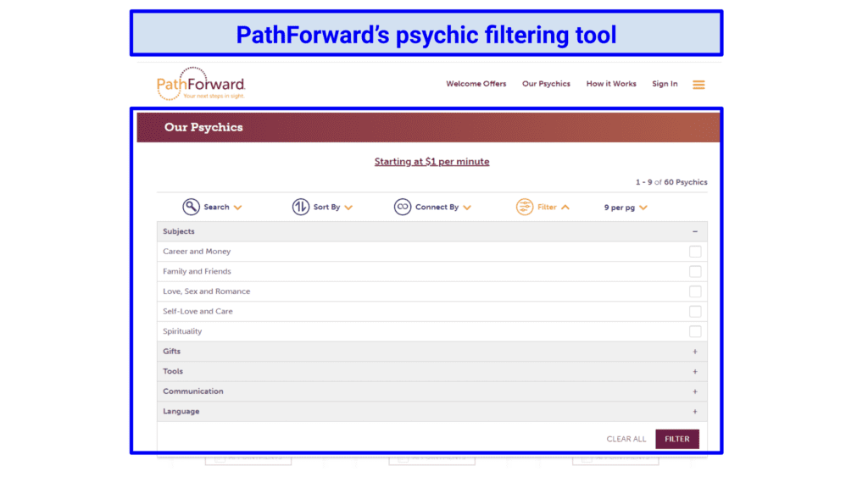Click CLEAR ALL
Image resolution: width=868 pixels, height=488 pixels.
pos(626,439)
